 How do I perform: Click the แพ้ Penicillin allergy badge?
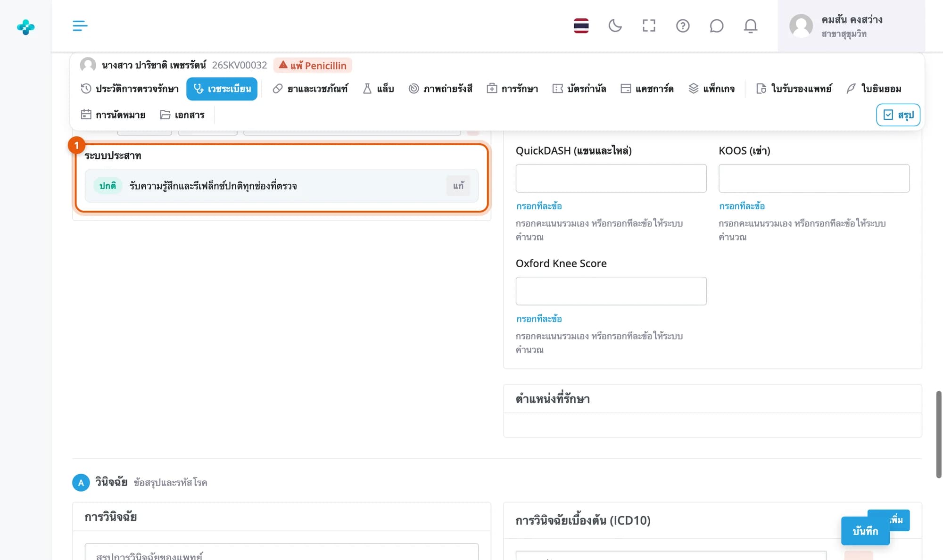[313, 65]
